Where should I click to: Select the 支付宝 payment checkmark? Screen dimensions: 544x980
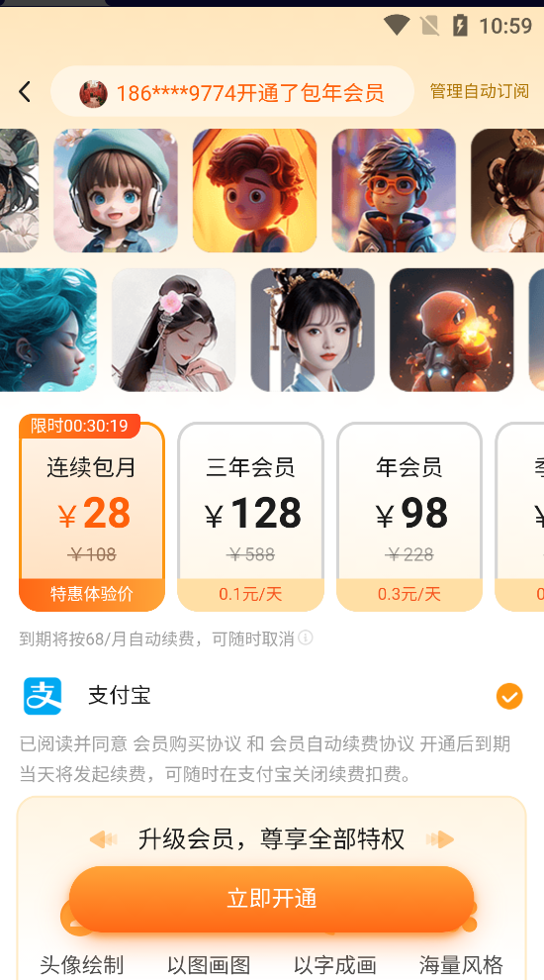click(x=509, y=696)
